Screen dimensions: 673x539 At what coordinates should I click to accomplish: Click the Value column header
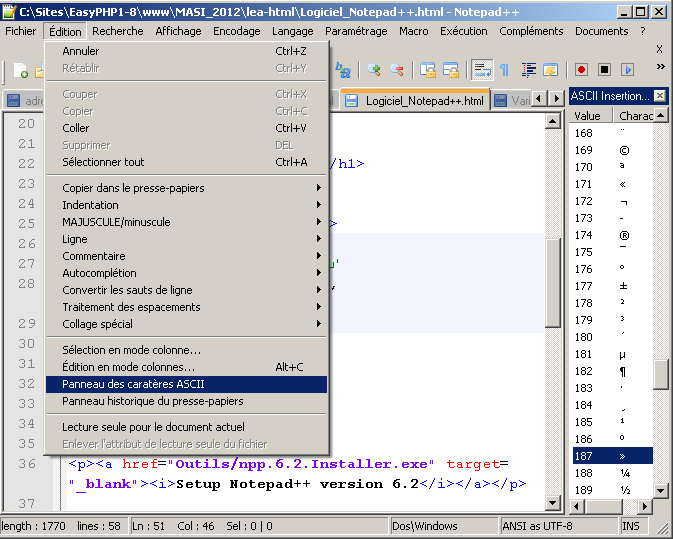click(x=591, y=116)
